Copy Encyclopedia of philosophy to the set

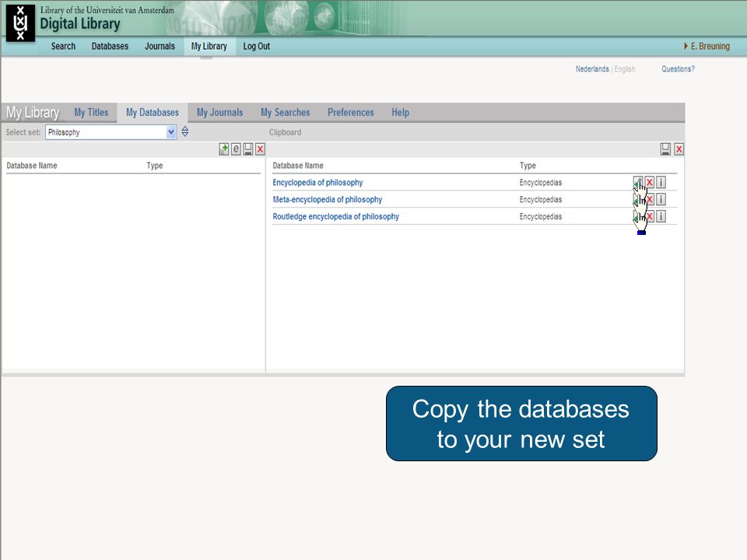pyautogui.click(x=637, y=182)
